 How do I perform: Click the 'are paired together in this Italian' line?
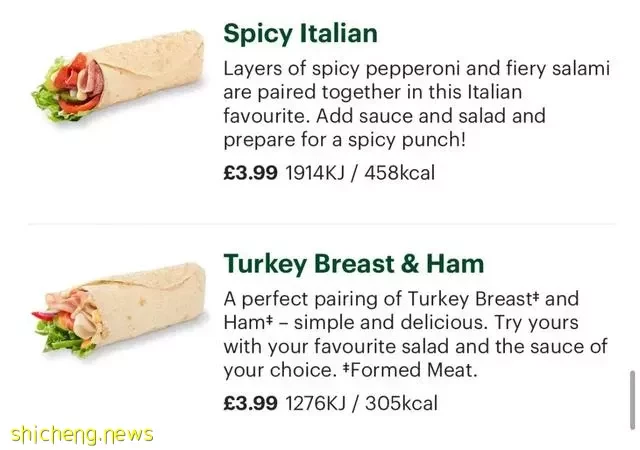point(373,92)
